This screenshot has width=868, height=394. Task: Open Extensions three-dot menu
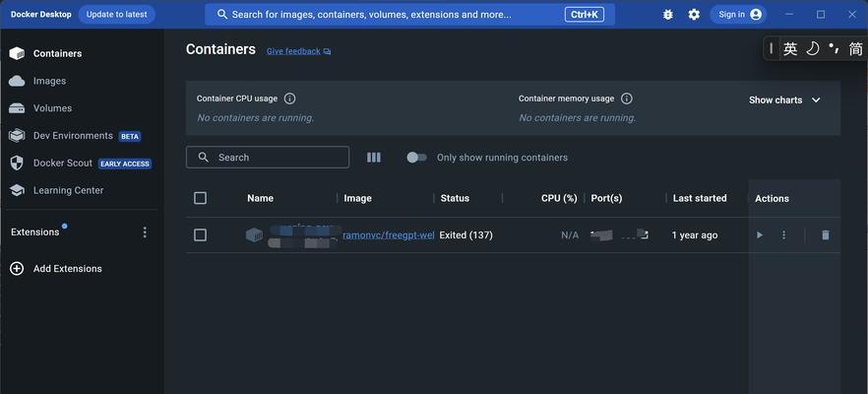point(145,232)
